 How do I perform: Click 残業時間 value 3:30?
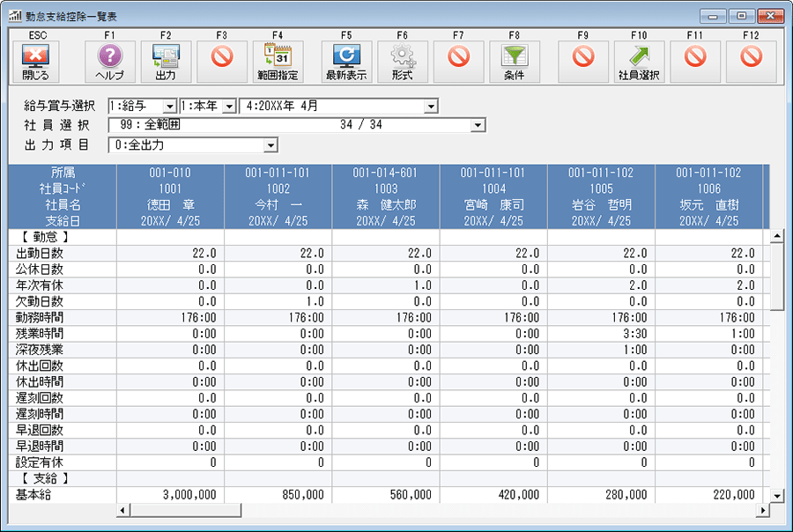[x=635, y=334]
